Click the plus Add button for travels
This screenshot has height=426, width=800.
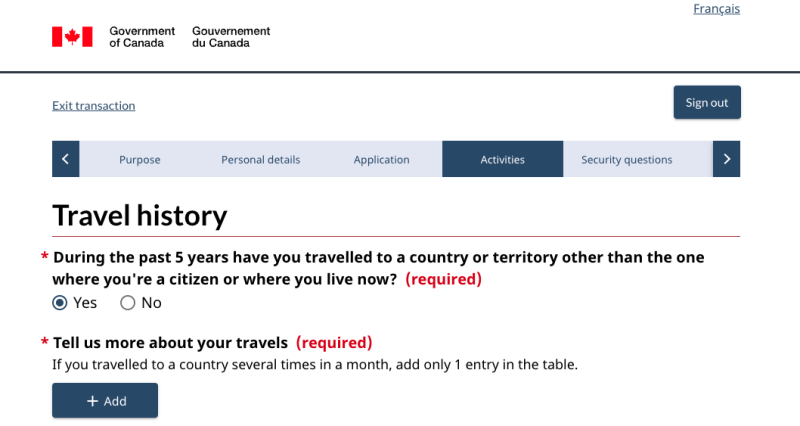click(105, 401)
